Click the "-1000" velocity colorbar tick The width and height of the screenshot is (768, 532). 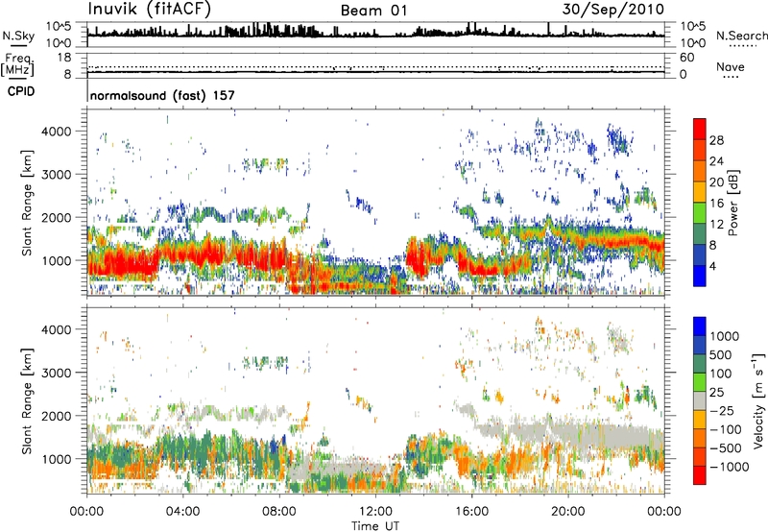tap(729, 467)
